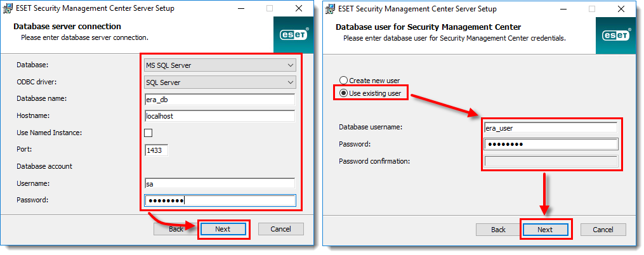Check the Use Named Instance checkbox
Image resolution: width=644 pixels, height=255 pixels.
pos(148,133)
